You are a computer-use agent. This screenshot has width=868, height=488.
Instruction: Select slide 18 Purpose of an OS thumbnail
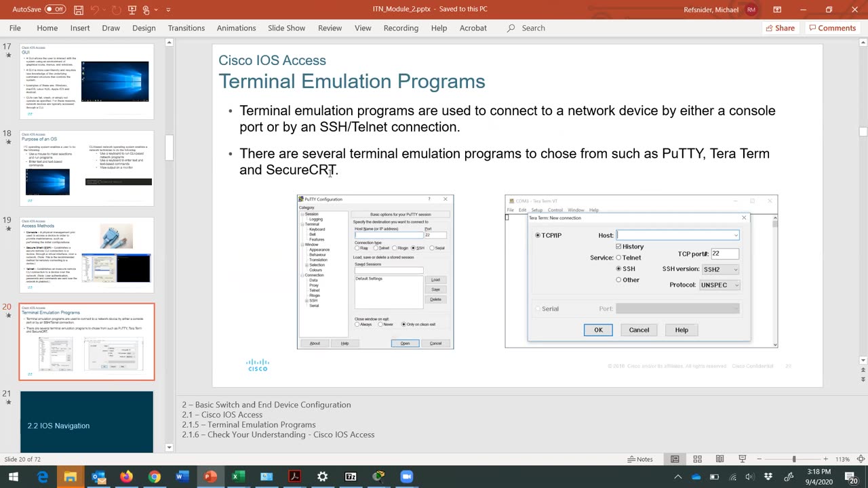coord(87,168)
